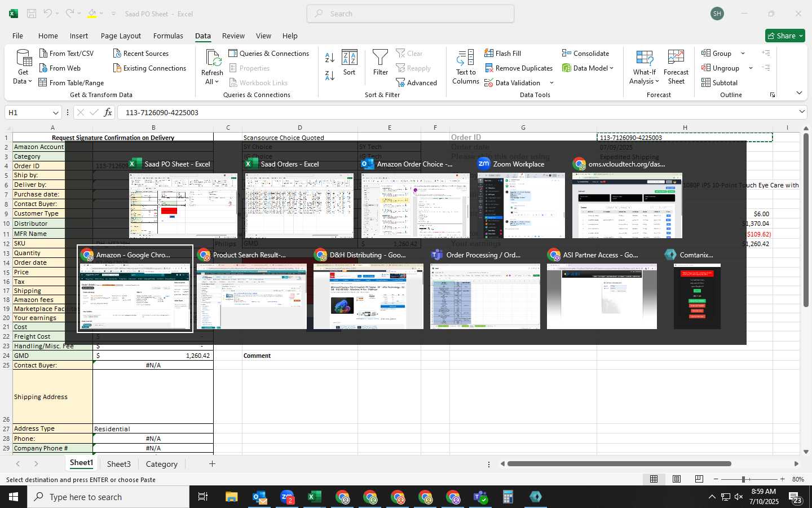Image resolution: width=812 pixels, height=508 pixels.
Task: Open What-If Analysis menu
Action: click(645, 67)
